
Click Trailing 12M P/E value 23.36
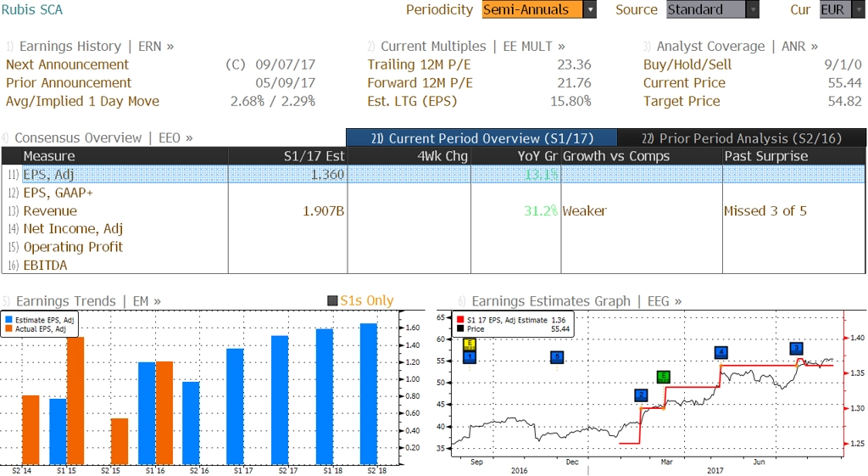[574, 64]
